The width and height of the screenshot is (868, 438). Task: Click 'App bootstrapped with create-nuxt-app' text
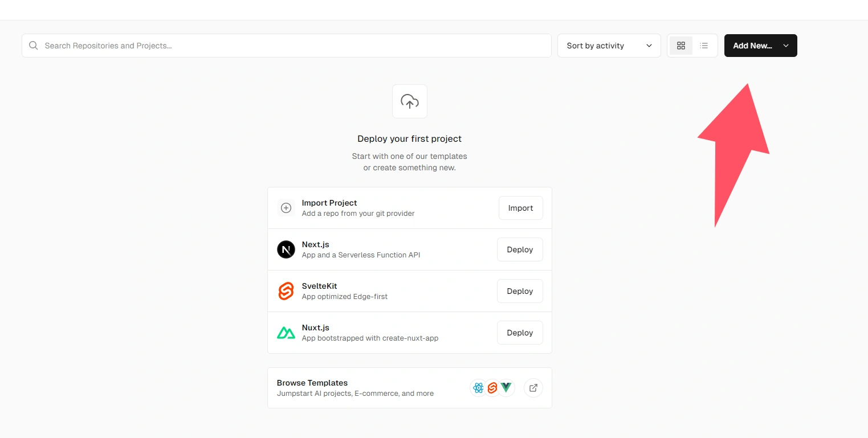(370, 338)
